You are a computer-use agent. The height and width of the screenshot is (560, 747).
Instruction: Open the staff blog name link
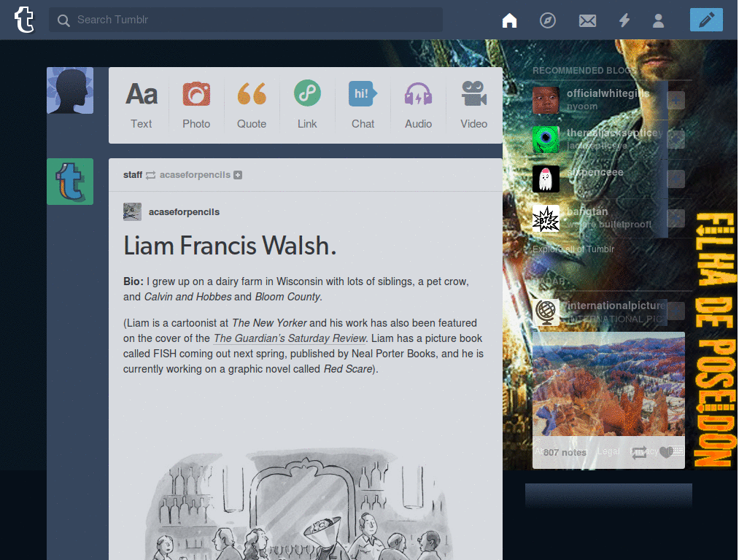pos(133,175)
